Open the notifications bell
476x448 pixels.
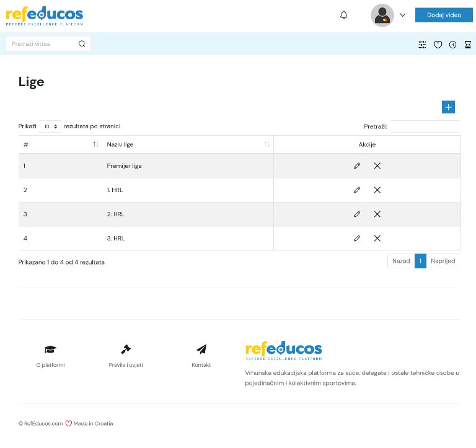[x=344, y=15]
